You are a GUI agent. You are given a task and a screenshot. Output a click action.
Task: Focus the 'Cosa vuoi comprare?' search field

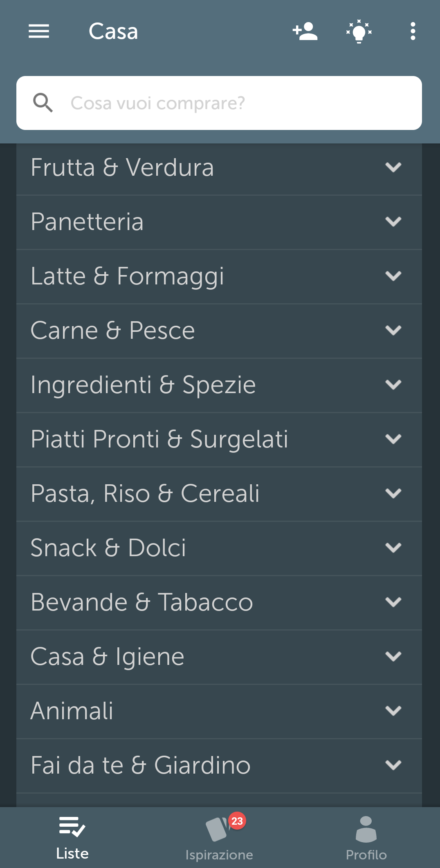pos(237,103)
